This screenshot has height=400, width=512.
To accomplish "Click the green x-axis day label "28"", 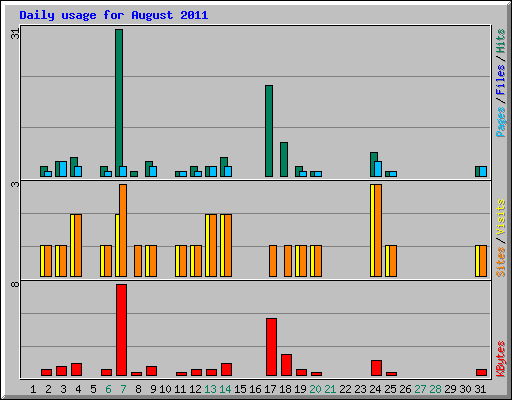I will (x=435, y=389).
